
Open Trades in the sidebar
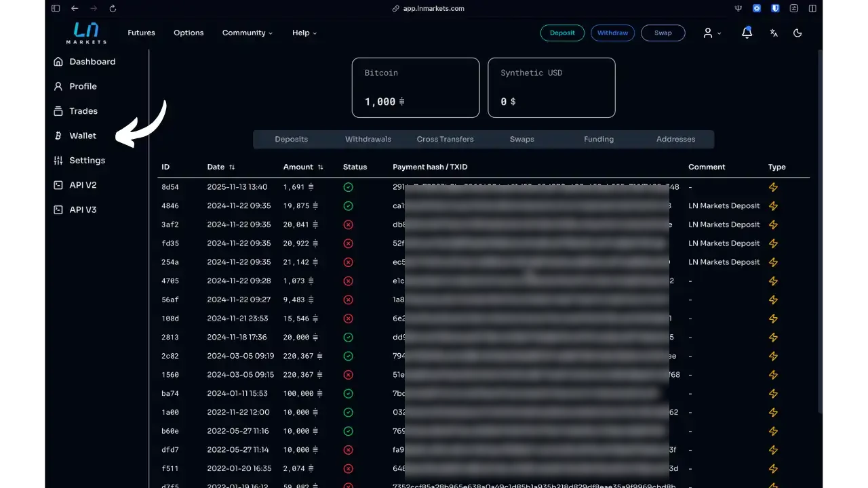point(83,111)
